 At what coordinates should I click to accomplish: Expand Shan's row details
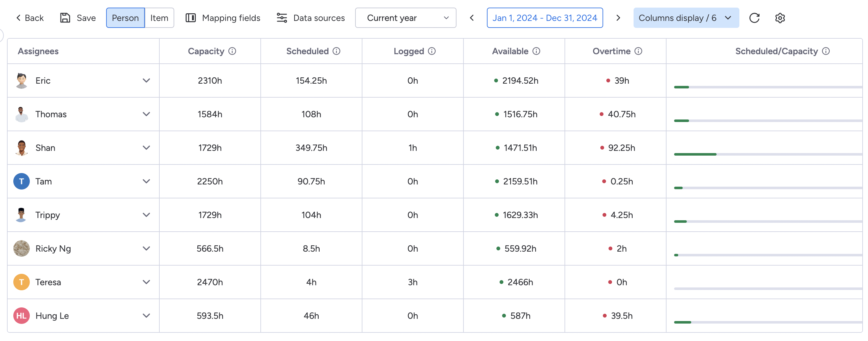coord(146,148)
